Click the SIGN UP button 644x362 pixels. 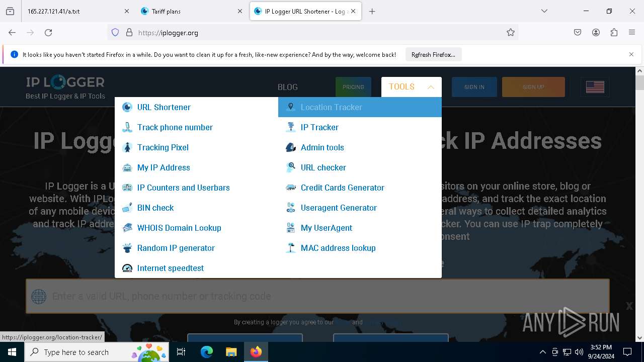tap(533, 87)
